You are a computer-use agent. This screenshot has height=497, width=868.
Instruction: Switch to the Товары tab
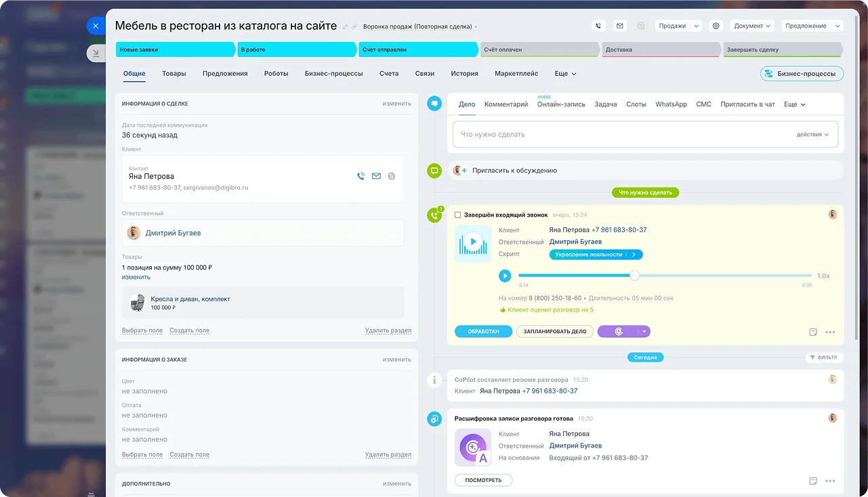coord(174,73)
